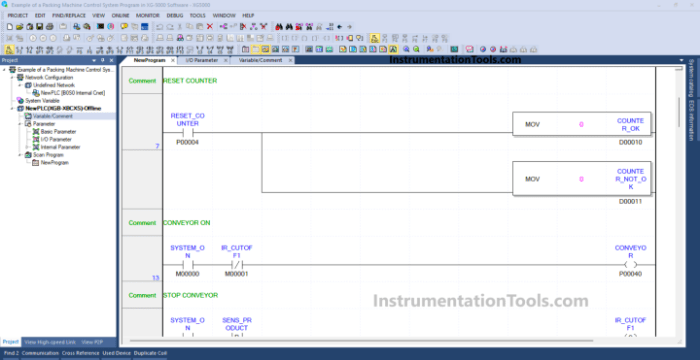
Task: Collapse the Undefined Network node
Action: tap(20, 85)
